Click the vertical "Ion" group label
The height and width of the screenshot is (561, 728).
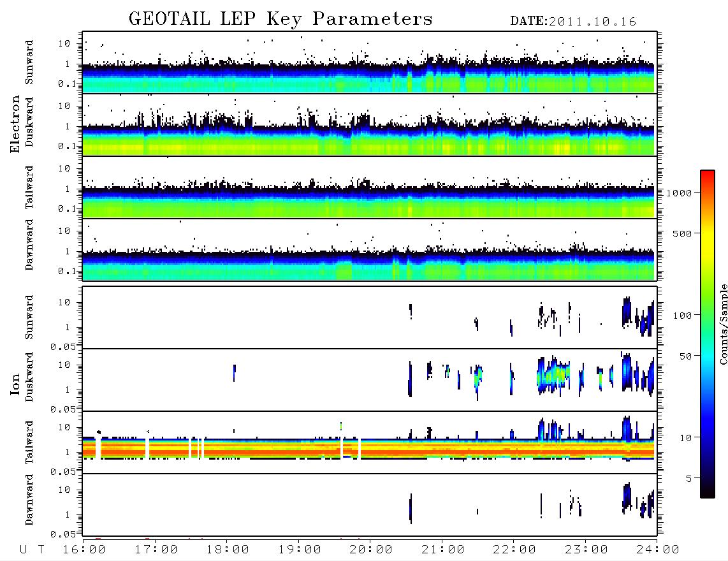(x=15, y=384)
